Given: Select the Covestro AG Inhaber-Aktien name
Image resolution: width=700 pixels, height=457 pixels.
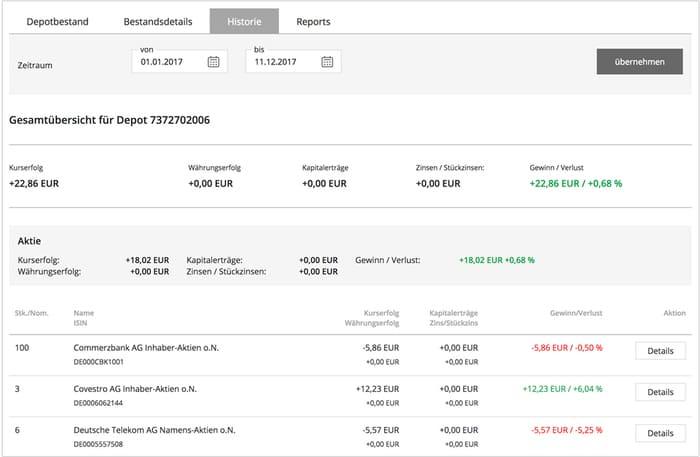Looking at the screenshot, I should [135, 389].
